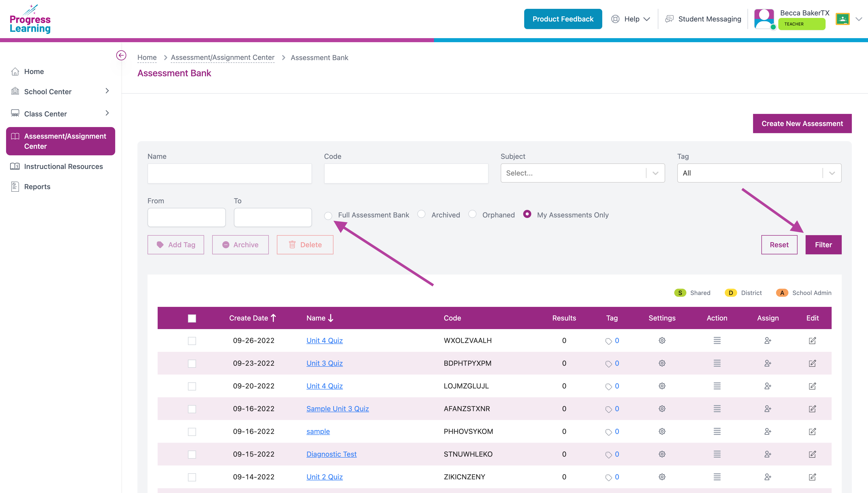This screenshot has height=493, width=868.
Task: Open Class Center in the sidebar
Action: [x=45, y=114]
